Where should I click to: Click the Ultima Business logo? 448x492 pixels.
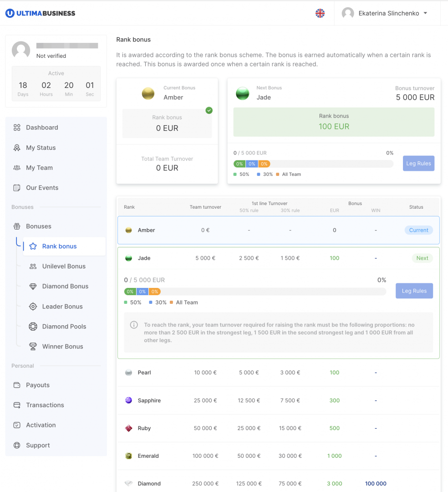(41, 13)
